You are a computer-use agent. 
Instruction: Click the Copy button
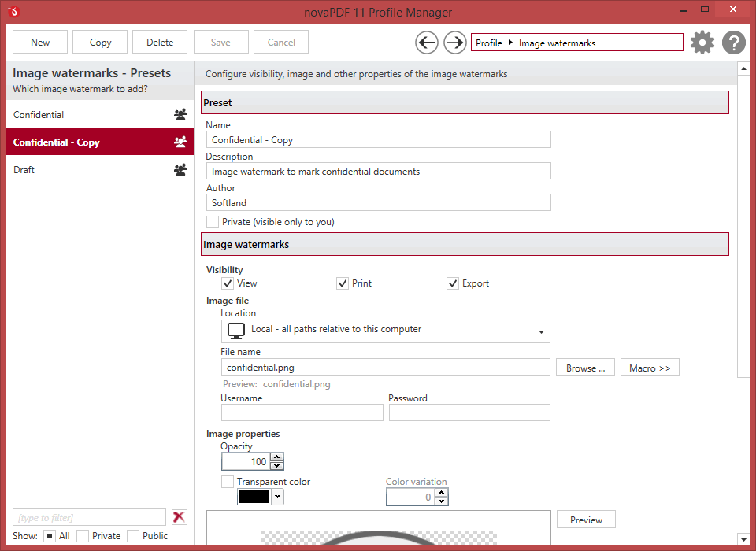point(100,42)
